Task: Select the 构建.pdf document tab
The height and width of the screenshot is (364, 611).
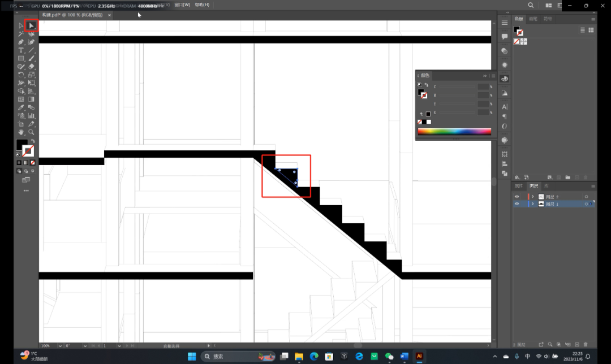Action: pos(72,15)
